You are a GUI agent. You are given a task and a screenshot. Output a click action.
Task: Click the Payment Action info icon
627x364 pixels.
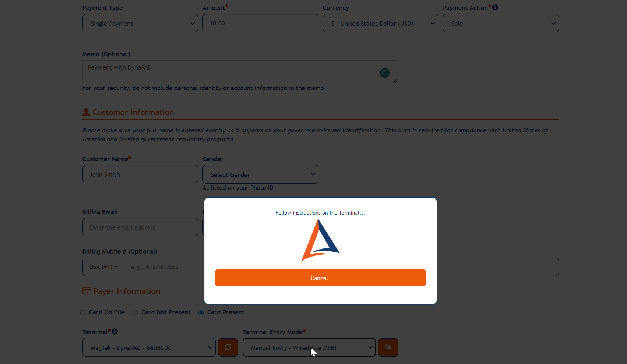tap(495, 7)
